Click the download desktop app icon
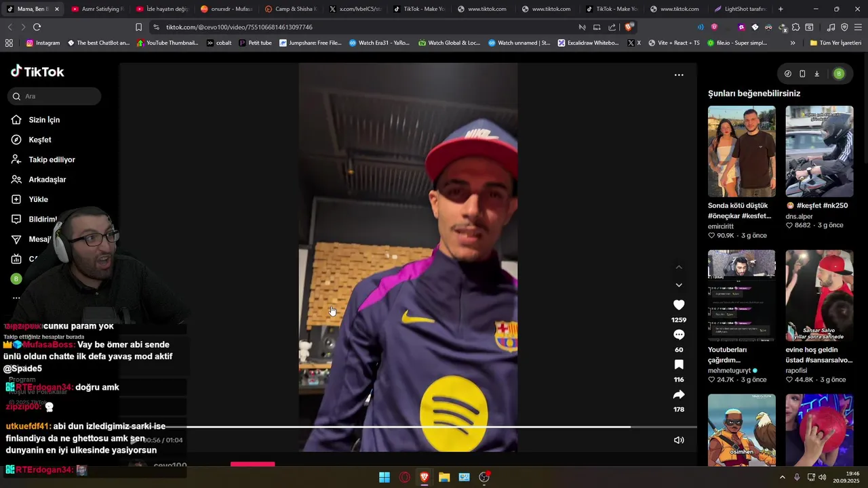The height and width of the screenshot is (488, 868). [817, 74]
